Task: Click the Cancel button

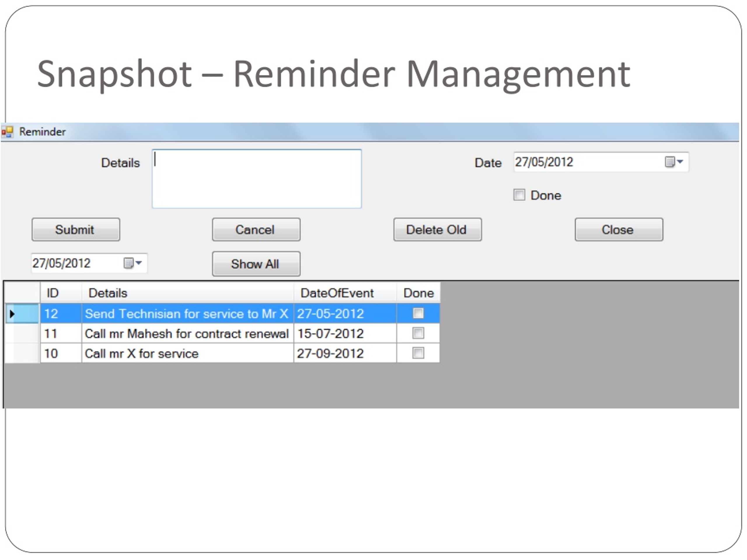Action: point(256,230)
